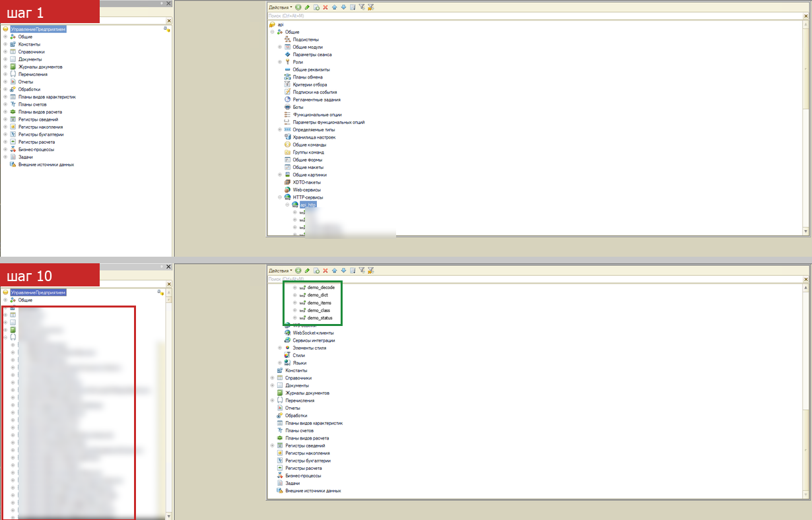Expand the Языки node
Image resolution: width=812 pixels, height=520 pixels.
click(280, 363)
